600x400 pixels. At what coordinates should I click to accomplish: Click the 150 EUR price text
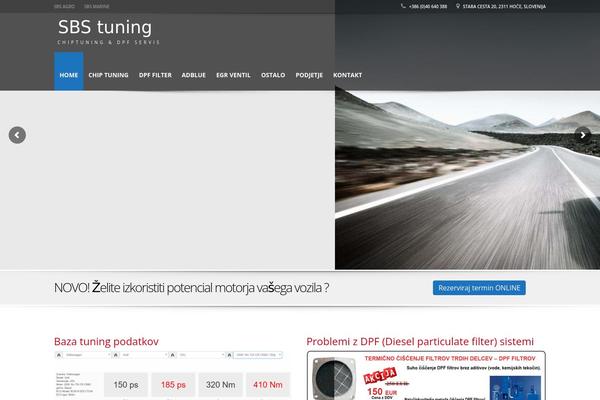tap(382, 392)
